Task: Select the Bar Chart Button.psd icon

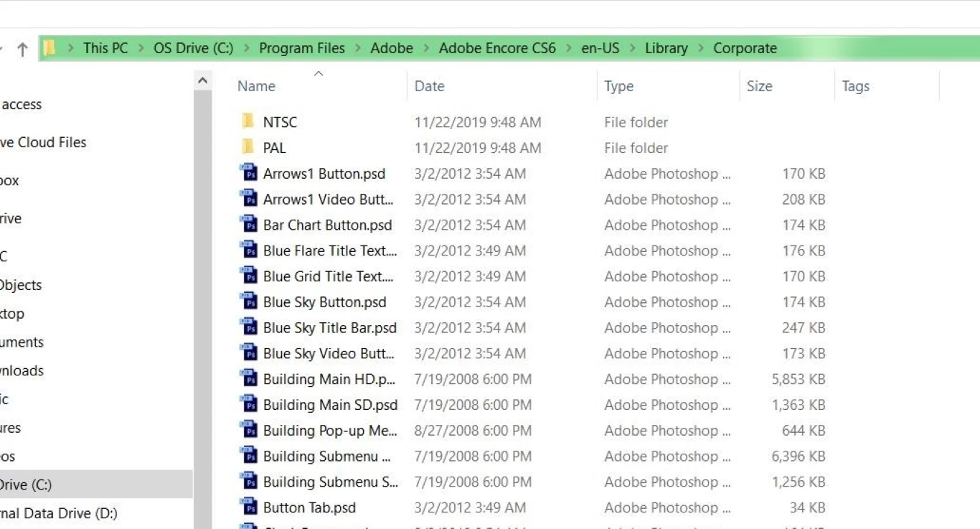Action: coord(248,225)
